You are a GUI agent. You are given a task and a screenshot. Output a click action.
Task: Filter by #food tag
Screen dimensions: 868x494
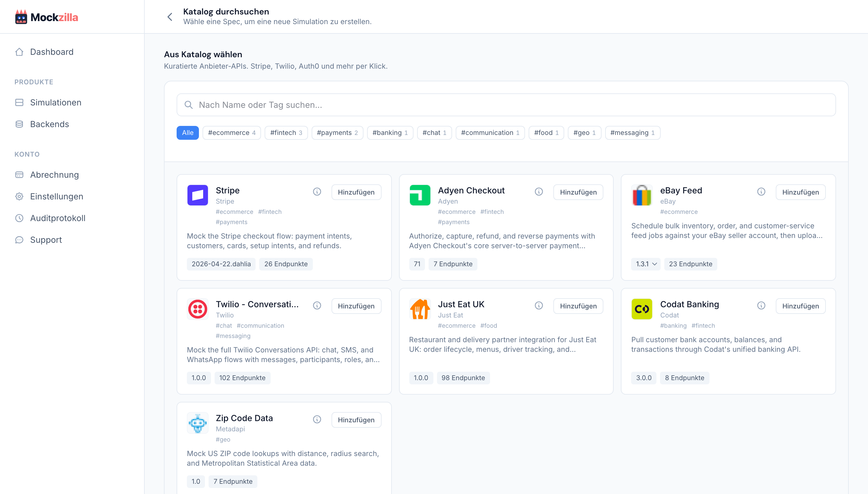(546, 133)
